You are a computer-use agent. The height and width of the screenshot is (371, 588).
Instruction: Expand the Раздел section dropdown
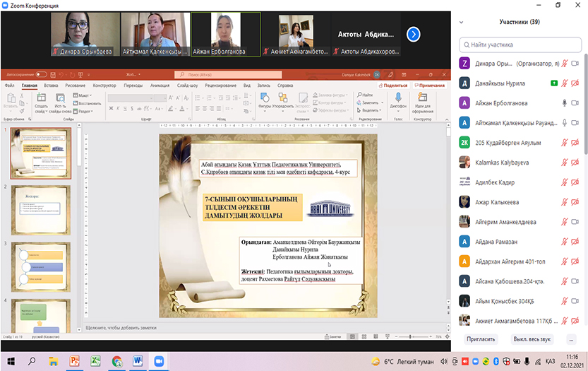(83, 111)
